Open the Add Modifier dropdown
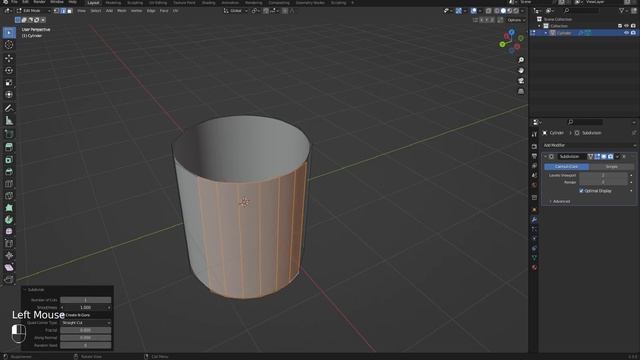The image size is (640, 360). [589, 145]
